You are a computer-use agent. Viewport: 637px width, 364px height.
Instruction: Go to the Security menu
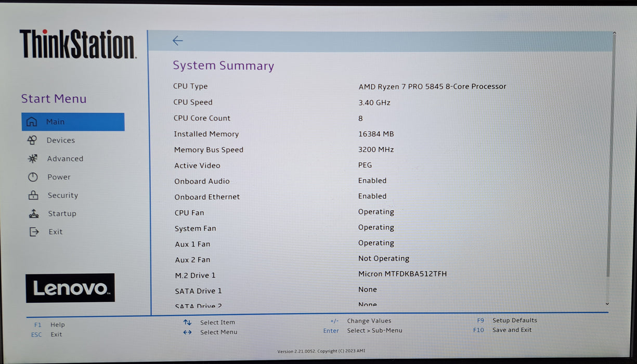pyautogui.click(x=63, y=196)
